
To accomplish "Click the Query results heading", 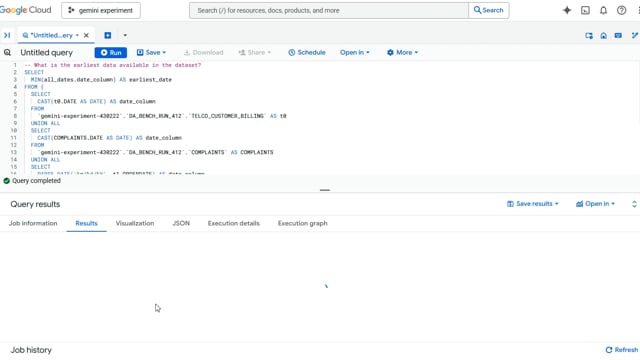I will (x=35, y=204).
